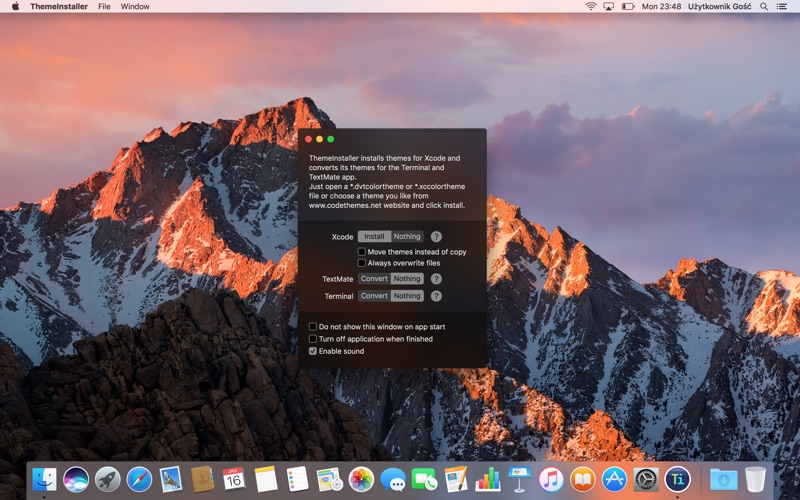Open Numbers bar chart icon
The width and height of the screenshot is (800, 500).
(488, 480)
